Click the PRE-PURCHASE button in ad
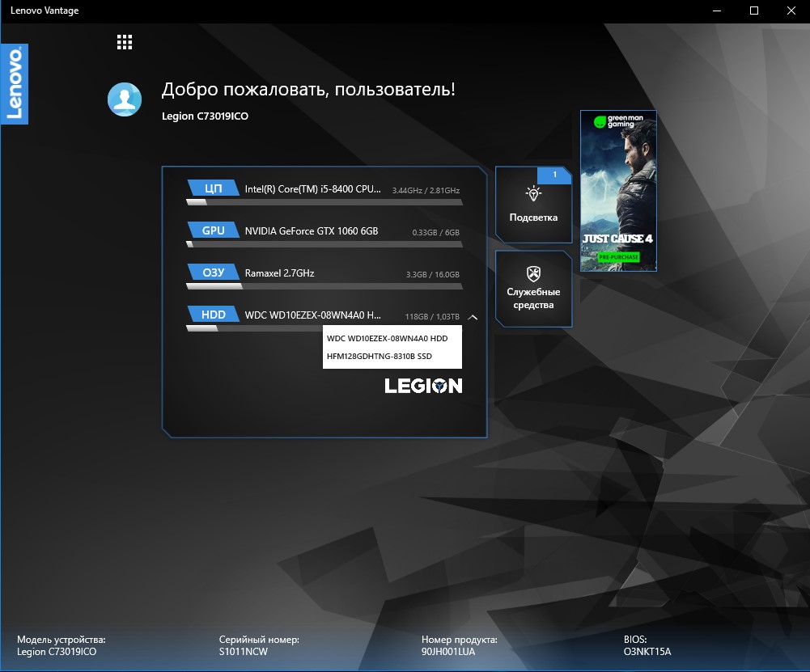810x672 pixels. (618, 257)
